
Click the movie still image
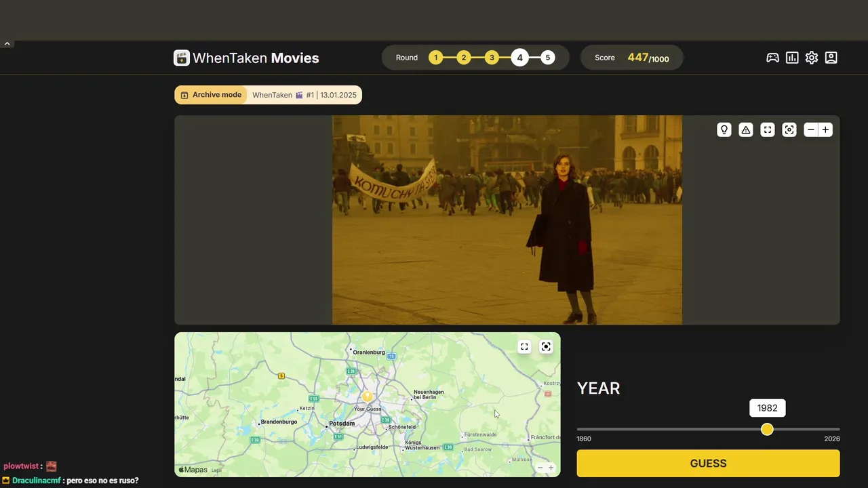coord(507,220)
